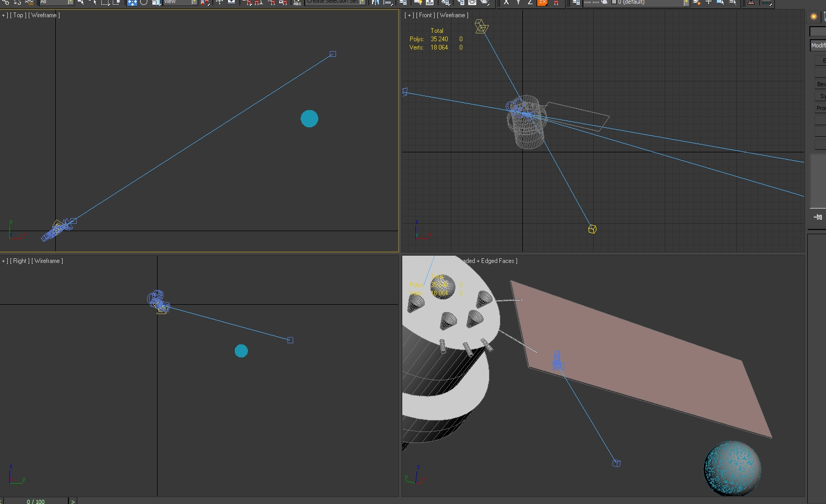Open the Material Editor icon
826x504 pixels.
coord(446,2)
